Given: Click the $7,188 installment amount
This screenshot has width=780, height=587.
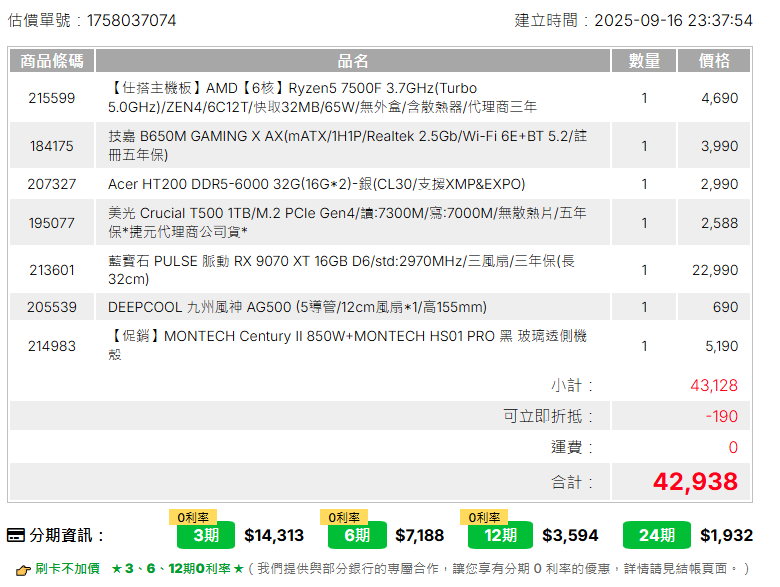Looking at the screenshot, I should point(419,535).
